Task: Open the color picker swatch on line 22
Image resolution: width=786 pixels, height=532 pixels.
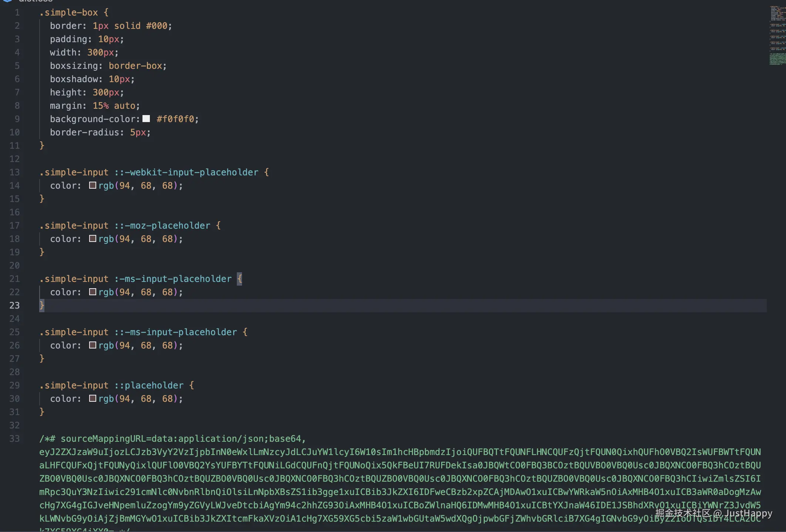Action: [x=93, y=292]
